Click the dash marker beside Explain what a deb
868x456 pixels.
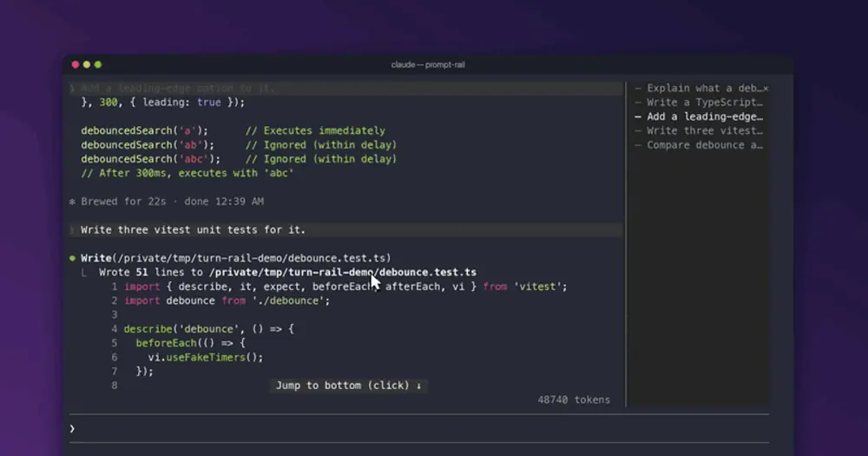638,88
